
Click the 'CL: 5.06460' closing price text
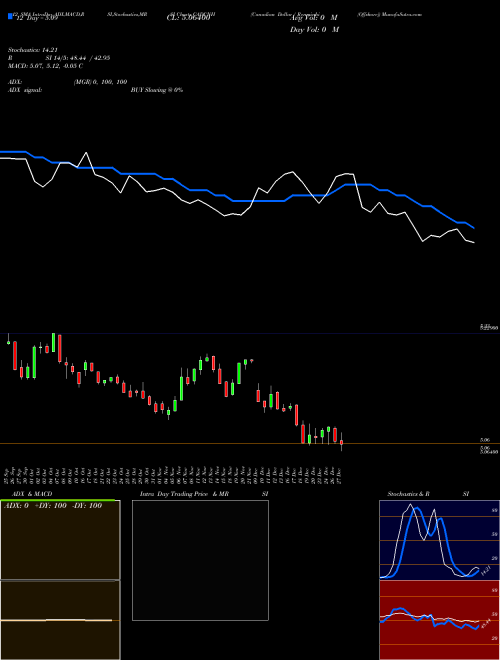click(189, 18)
